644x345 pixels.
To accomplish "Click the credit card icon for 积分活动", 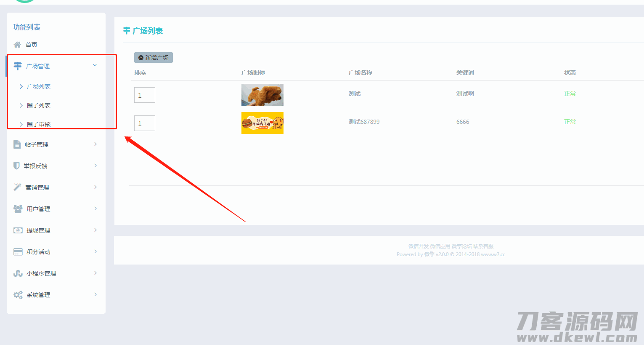I will (x=18, y=252).
